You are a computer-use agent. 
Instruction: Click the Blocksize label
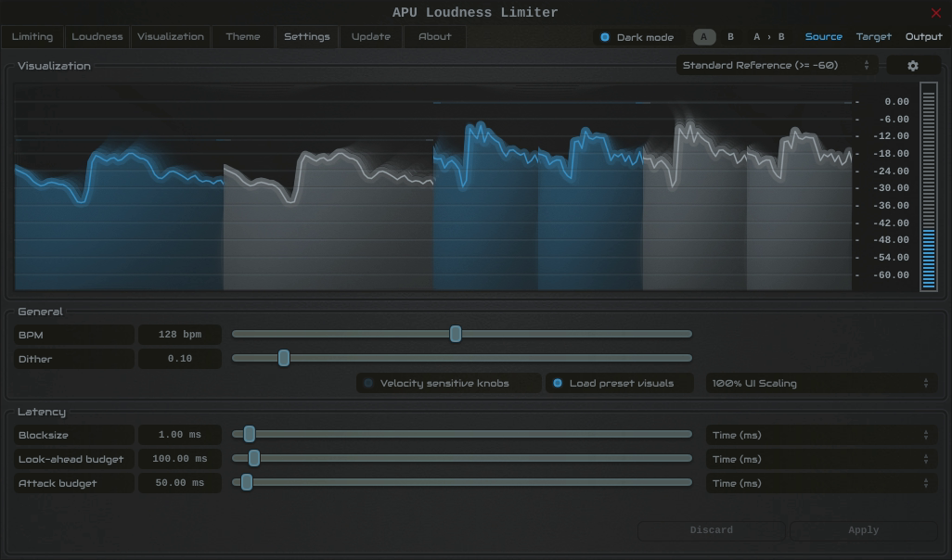[74, 435]
